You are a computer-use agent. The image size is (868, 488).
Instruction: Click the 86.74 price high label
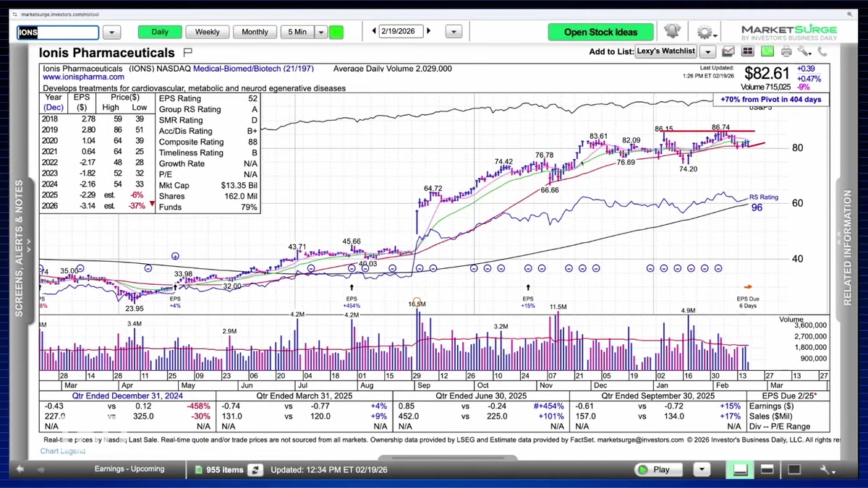pyautogui.click(x=720, y=127)
